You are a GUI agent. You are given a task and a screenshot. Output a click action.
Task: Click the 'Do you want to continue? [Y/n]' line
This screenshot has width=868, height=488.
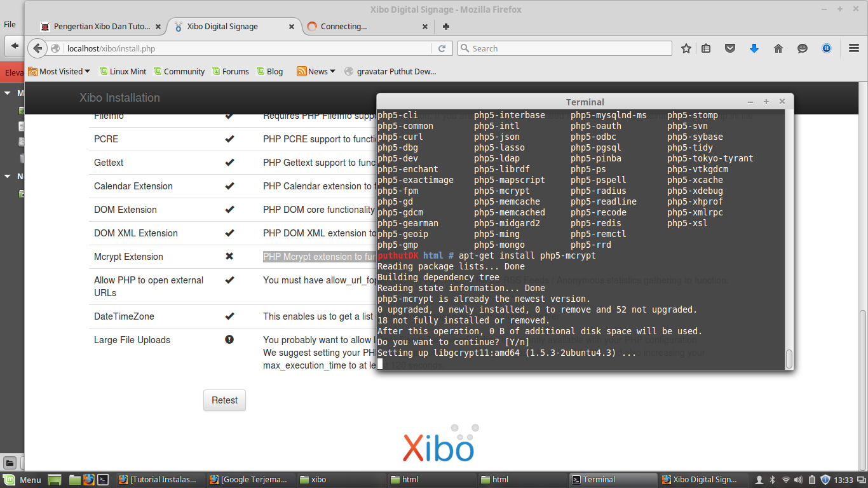pos(453,342)
